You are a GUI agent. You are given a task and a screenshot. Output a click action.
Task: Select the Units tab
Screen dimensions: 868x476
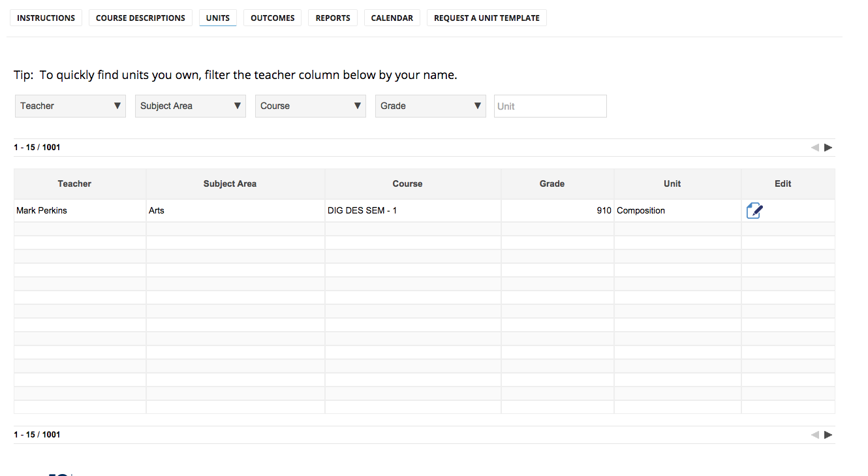click(x=218, y=18)
